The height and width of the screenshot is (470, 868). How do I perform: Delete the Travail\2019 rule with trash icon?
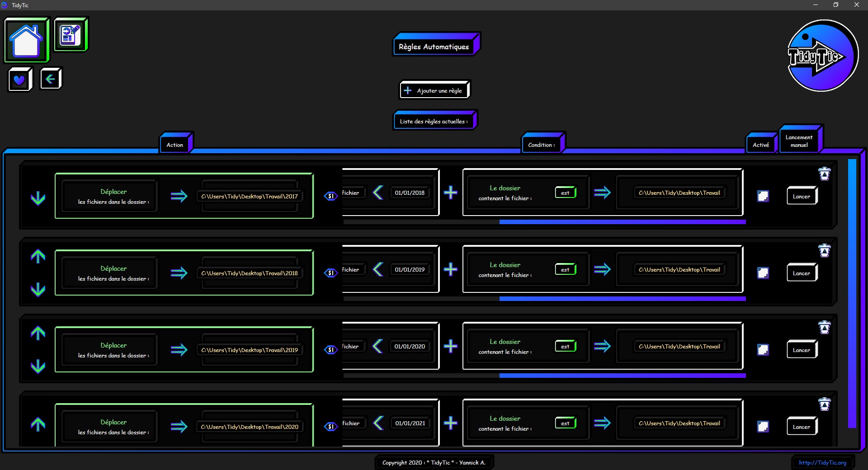(825, 328)
